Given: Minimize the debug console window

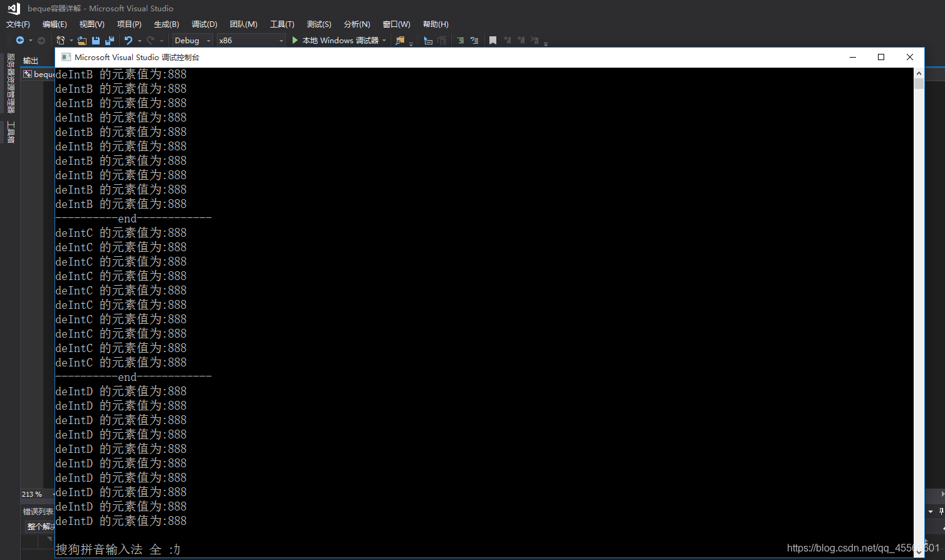Looking at the screenshot, I should (853, 57).
